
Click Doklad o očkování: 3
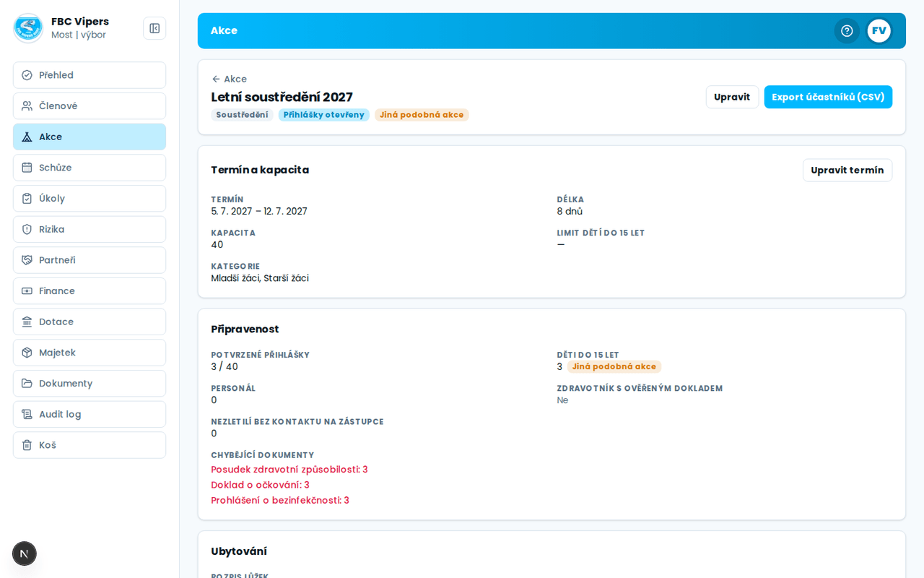(260, 485)
